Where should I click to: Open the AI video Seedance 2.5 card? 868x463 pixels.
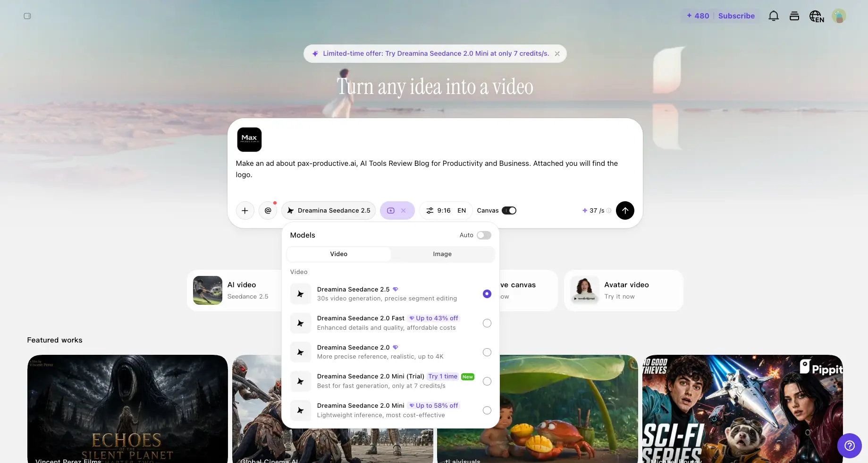coord(235,291)
